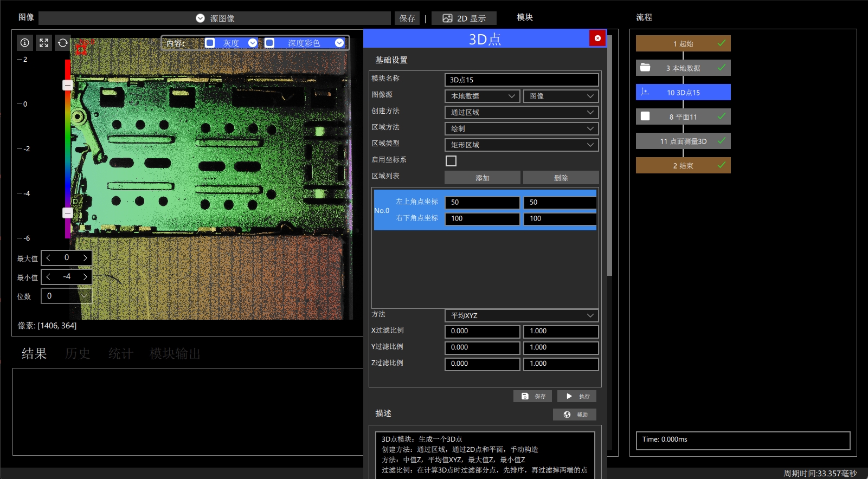Image resolution: width=868 pixels, height=479 pixels.
Task: Decrease 最大值 with left arrow
Action: 48,258
